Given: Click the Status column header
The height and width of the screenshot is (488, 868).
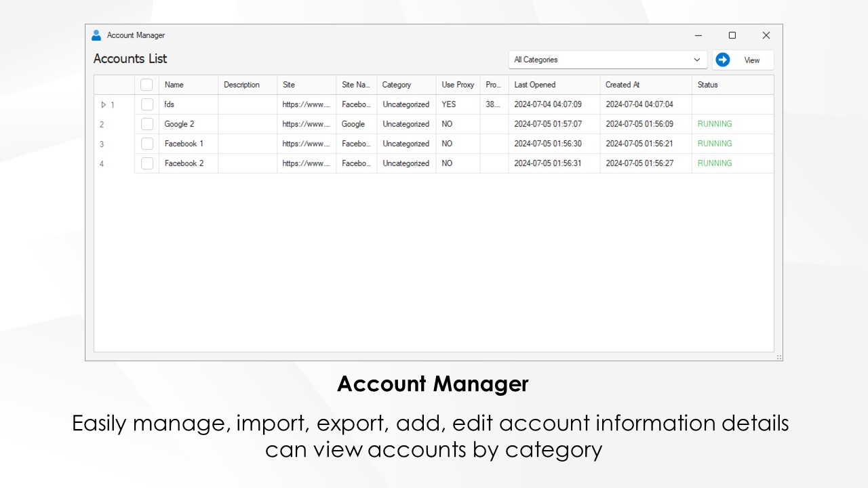Looking at the screenshot, I should pos(707,85).
